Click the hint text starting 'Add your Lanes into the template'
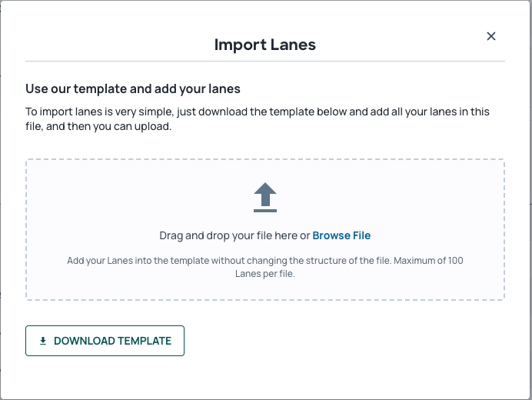Viewport: 532px width, 400px height. (265, 267)
